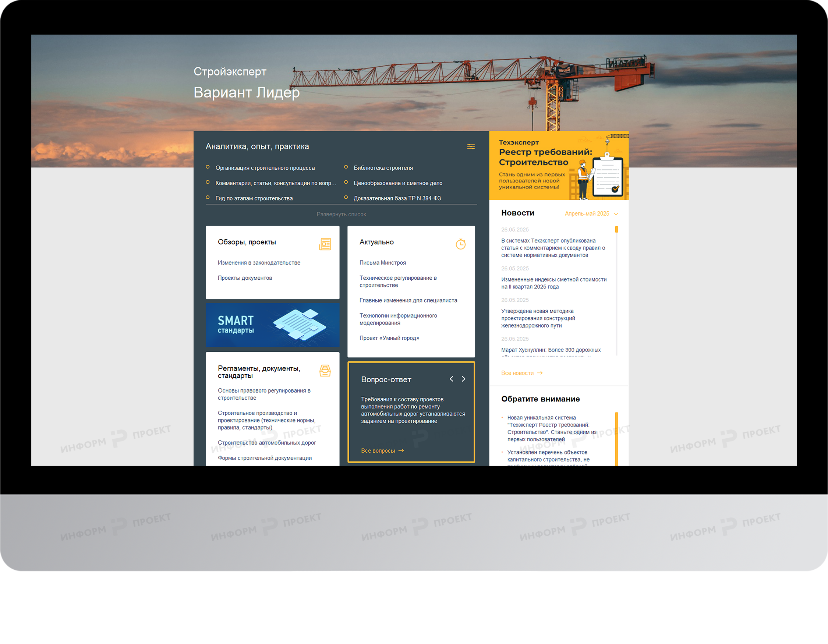Open Изменения в законодательстве
Screen dimensions: 828x644
pos(259,263)
